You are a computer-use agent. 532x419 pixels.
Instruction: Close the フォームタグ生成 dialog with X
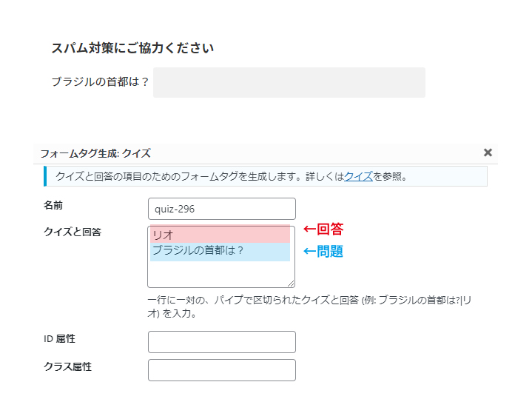pos(488,152)
